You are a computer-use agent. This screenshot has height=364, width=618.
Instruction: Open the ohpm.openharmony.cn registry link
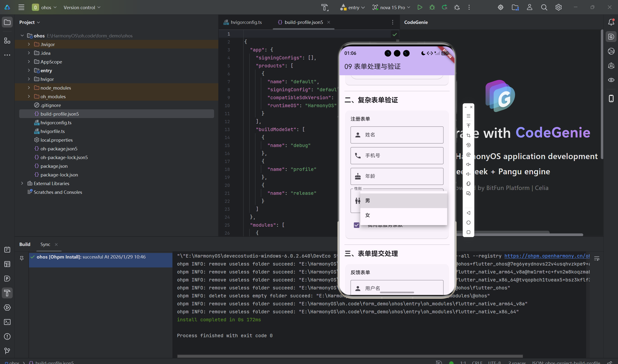pos(547,256)
